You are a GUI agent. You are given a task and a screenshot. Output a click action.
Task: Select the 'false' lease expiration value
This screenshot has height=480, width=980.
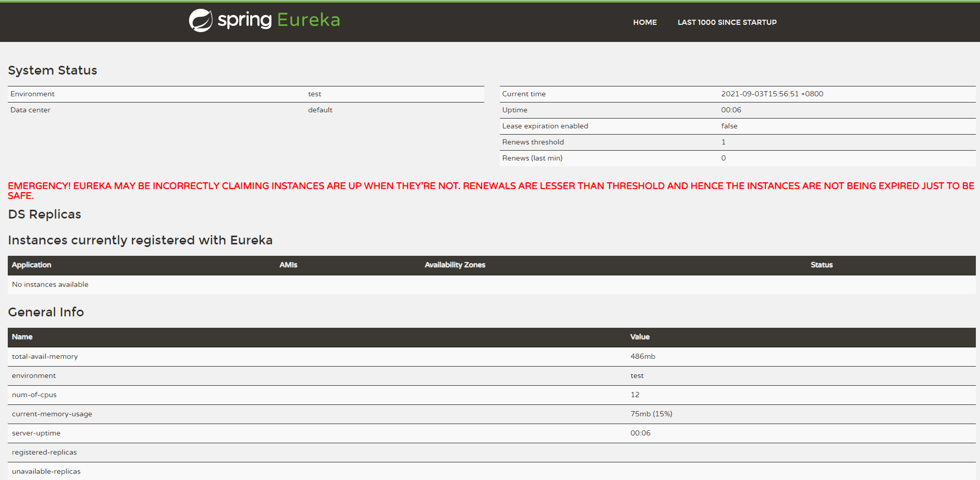coord(729,126)
